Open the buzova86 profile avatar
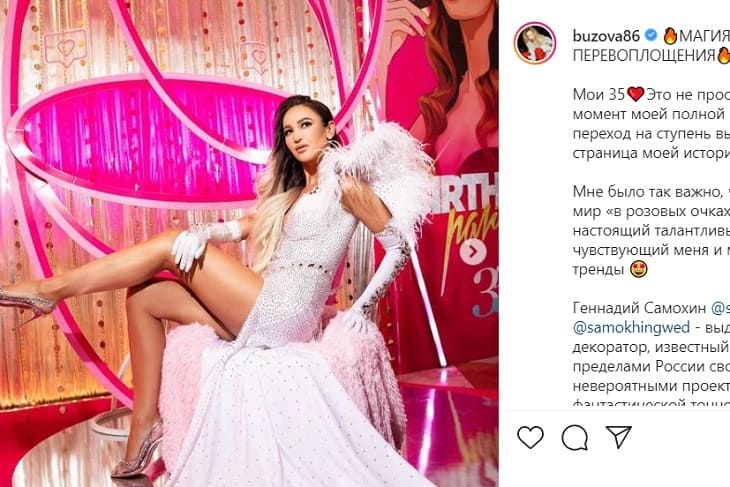This screenshot has width=730, height=487. point(534,43)
